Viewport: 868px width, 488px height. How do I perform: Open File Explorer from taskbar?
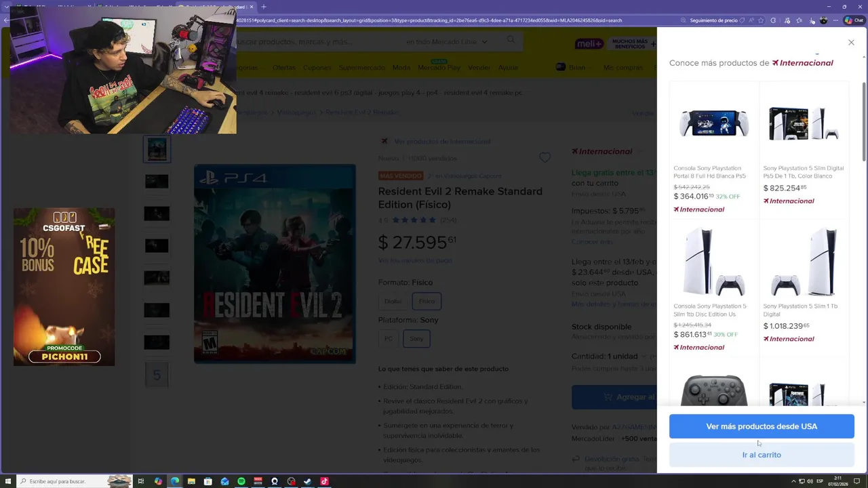tap(191, 481)
